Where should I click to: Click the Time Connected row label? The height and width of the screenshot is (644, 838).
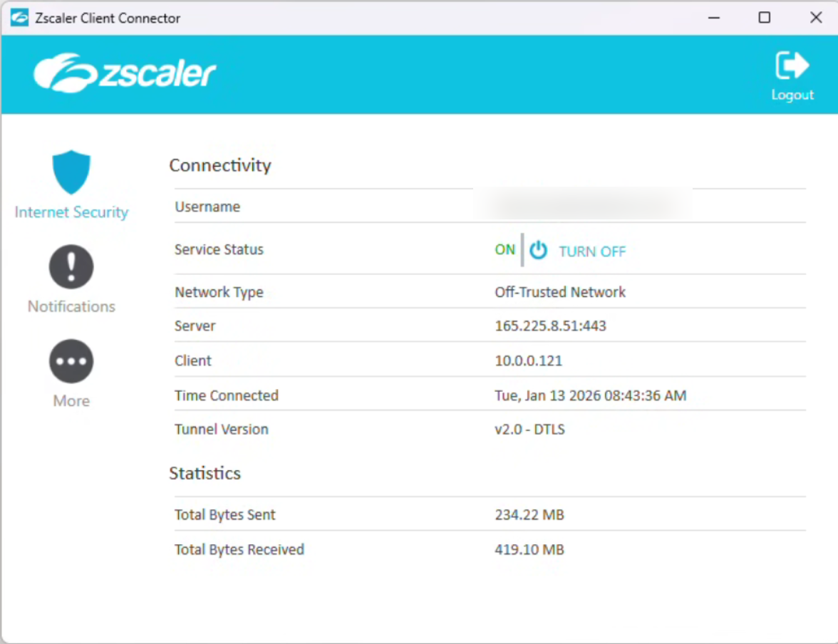[227, 395]
